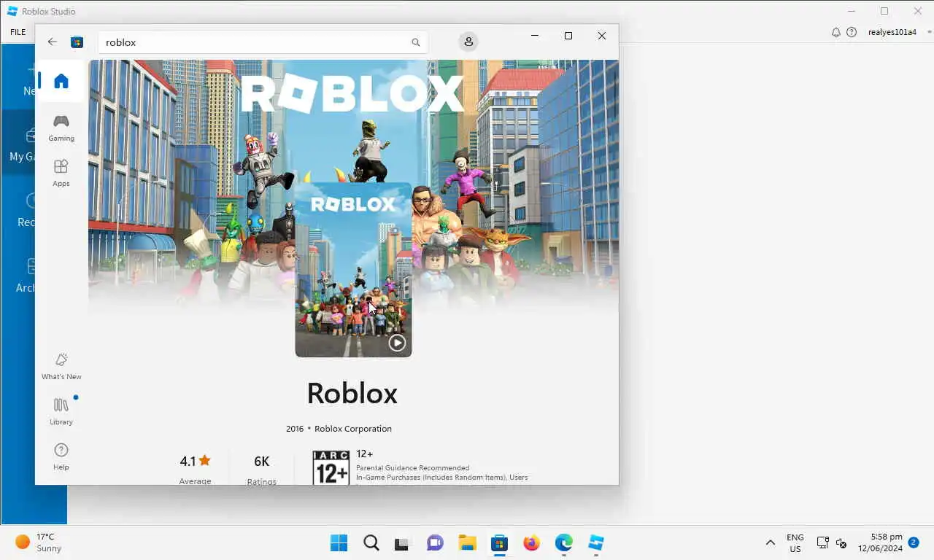
Task: Open the Store Library
Action: [61, 411]
